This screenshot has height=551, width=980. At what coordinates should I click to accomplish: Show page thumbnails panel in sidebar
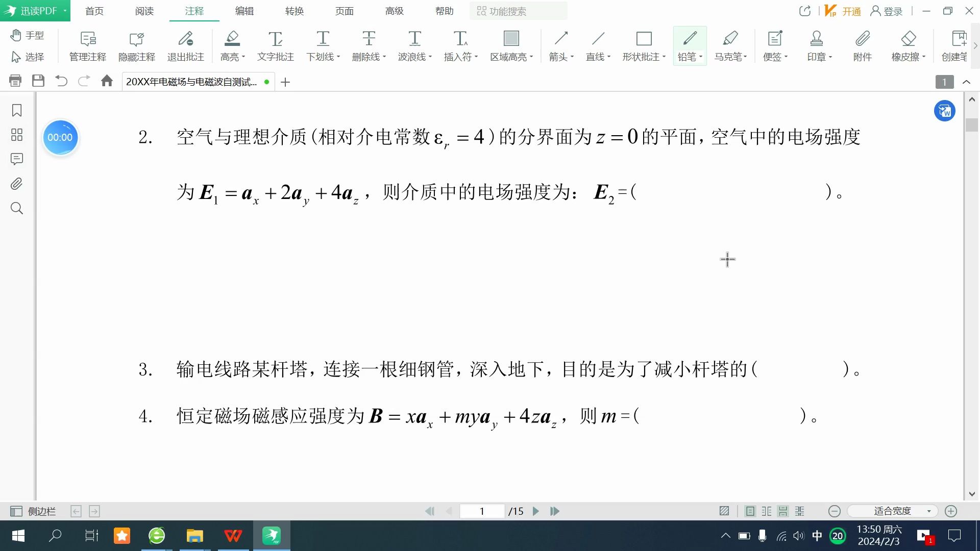click(x=17, y=135)
